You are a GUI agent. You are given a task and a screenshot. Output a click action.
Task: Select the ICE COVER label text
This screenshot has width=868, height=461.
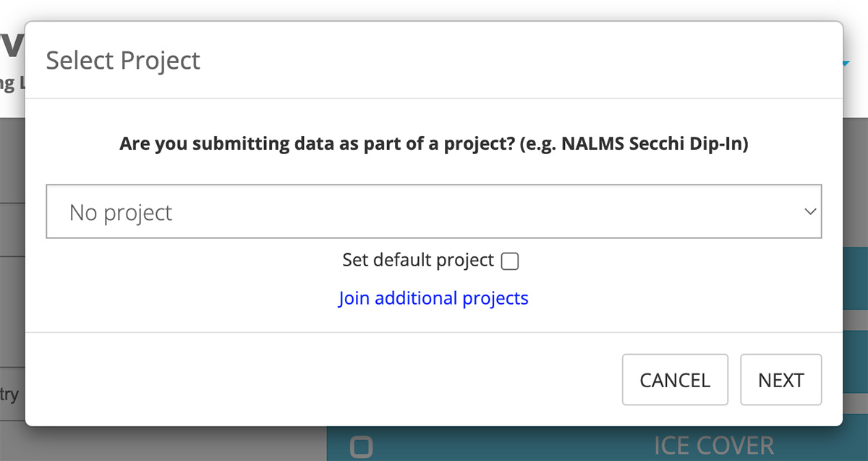click(713, 446)
